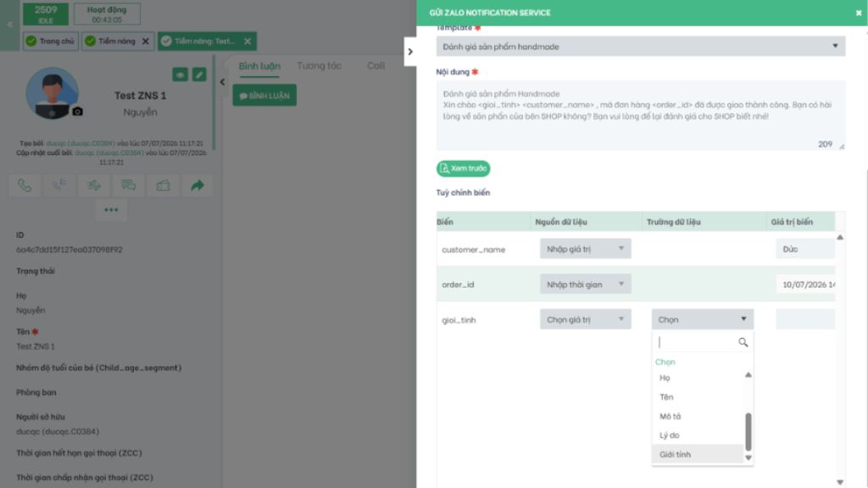This screenshot has height=488, width=868.
Task: Click inside the Nội dung message text area
Action: pos(641,115)
